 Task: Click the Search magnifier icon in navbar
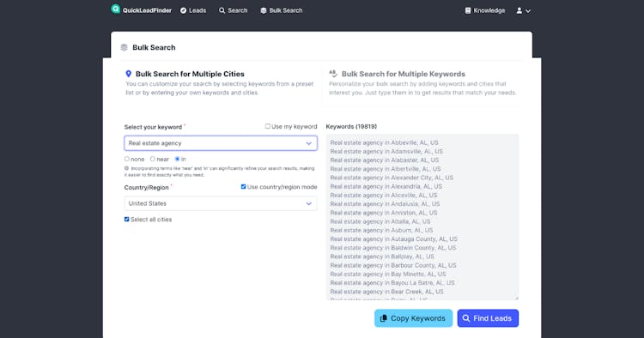222,10
